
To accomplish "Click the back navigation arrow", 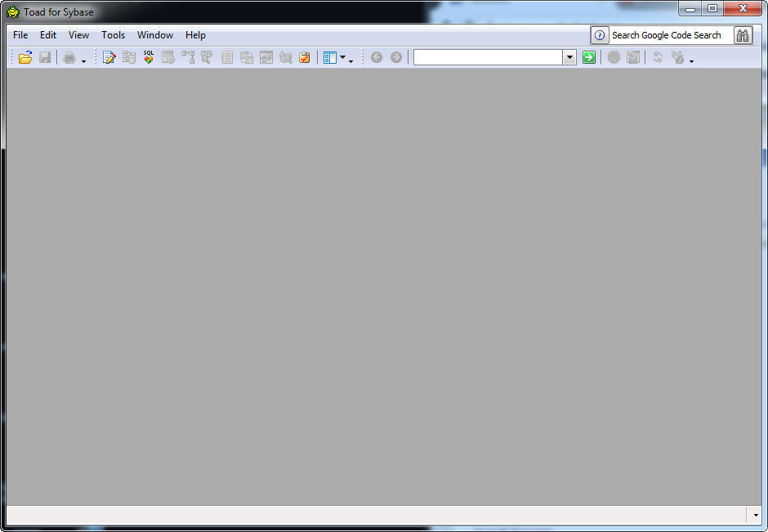I will 377,57.
